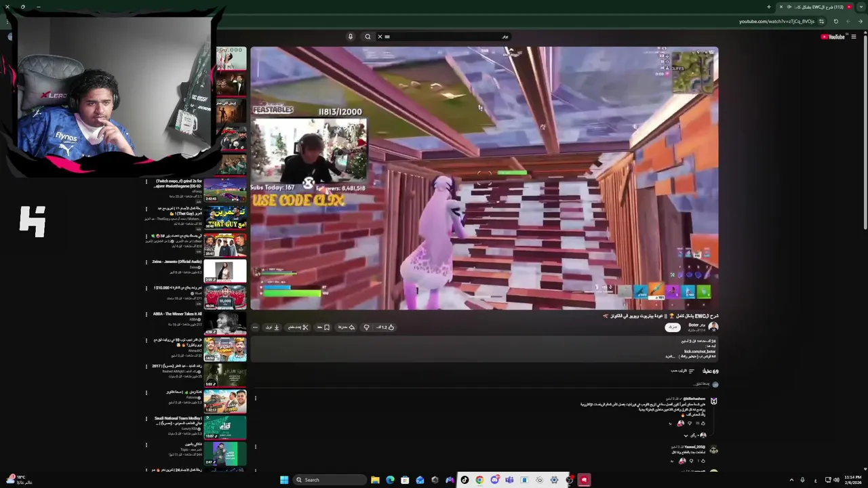
Task: Open Zeina - Janento (Official Audio) video
Action: pyautogui.click(x=177, y=262)
